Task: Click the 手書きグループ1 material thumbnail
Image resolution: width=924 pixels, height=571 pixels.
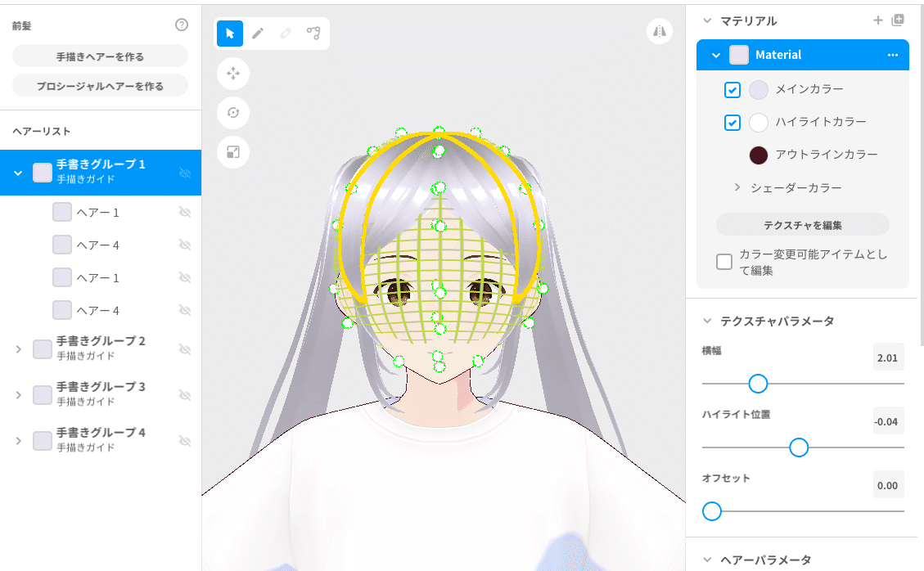Action: click(x=43, y=173)
